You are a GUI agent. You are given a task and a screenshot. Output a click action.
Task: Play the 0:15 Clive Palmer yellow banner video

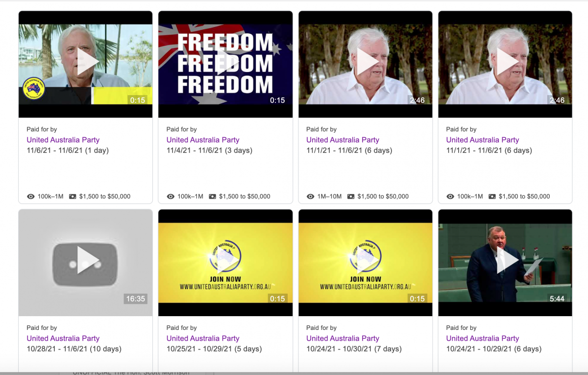tap(85, 64)
